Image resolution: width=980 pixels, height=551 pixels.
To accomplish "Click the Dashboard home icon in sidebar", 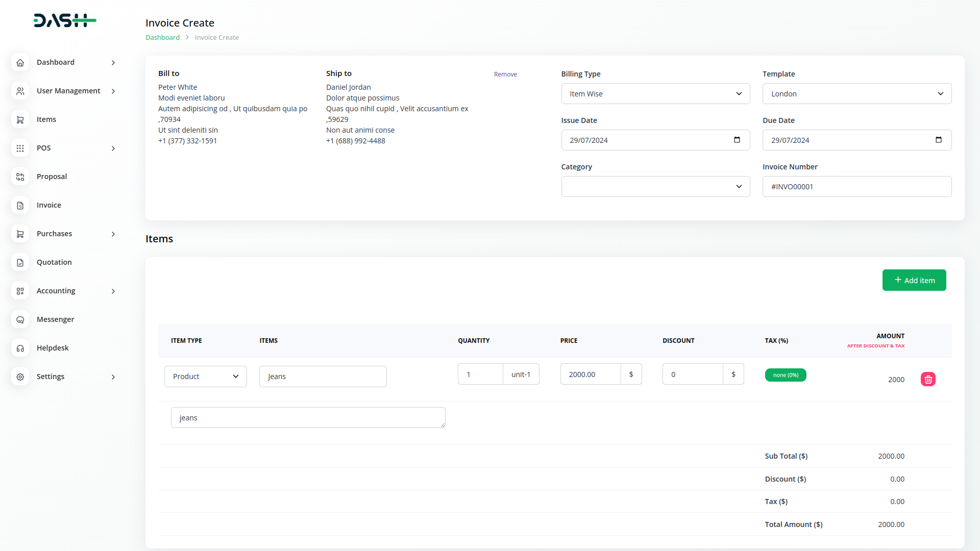I will tap(20, 62).
